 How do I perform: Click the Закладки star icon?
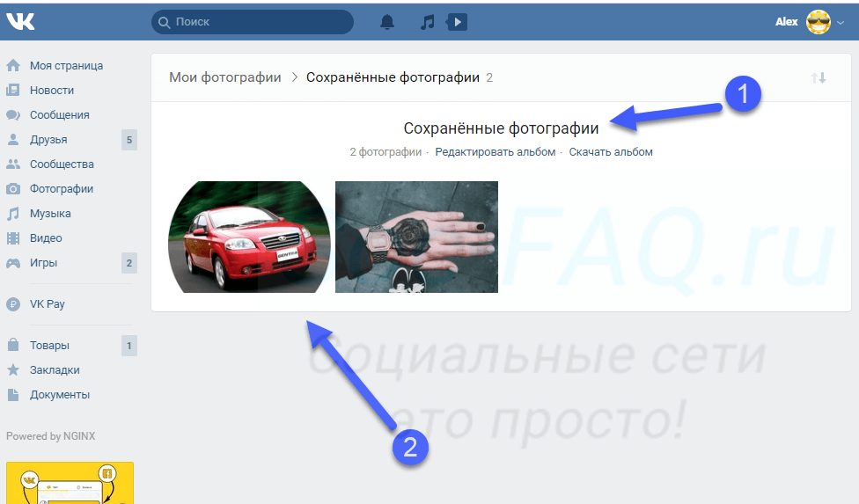coord(13,370)
